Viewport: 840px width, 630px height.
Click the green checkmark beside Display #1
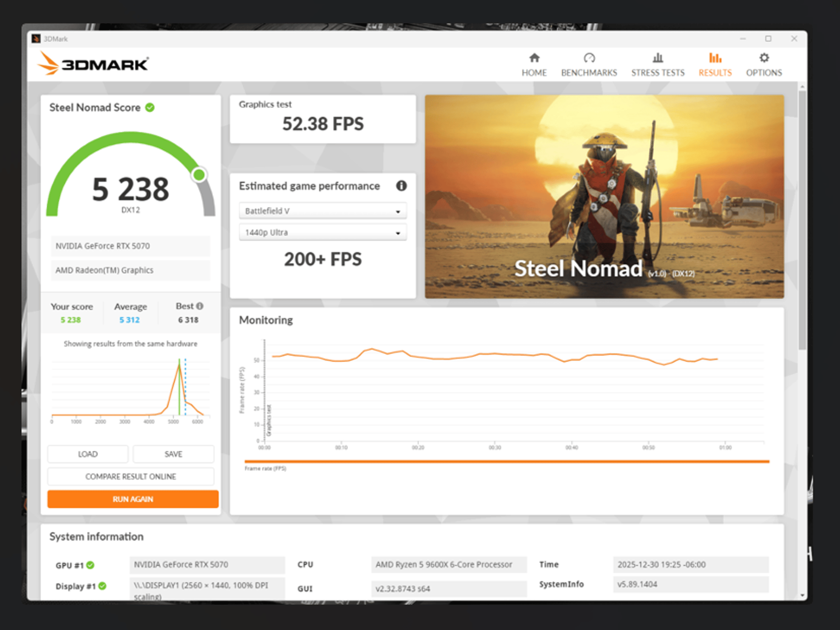point(102,586)
